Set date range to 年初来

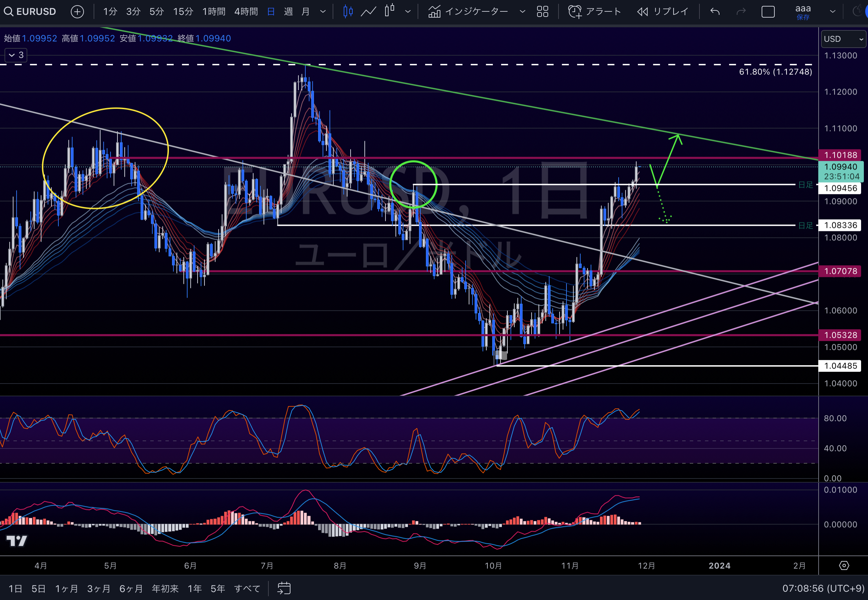165,588
